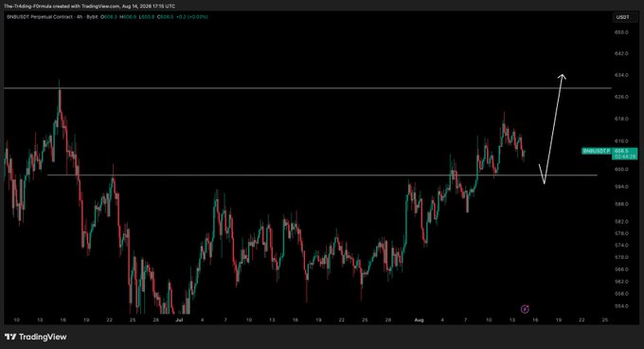Click the 642.0 price axis label

tap(622, 53)
